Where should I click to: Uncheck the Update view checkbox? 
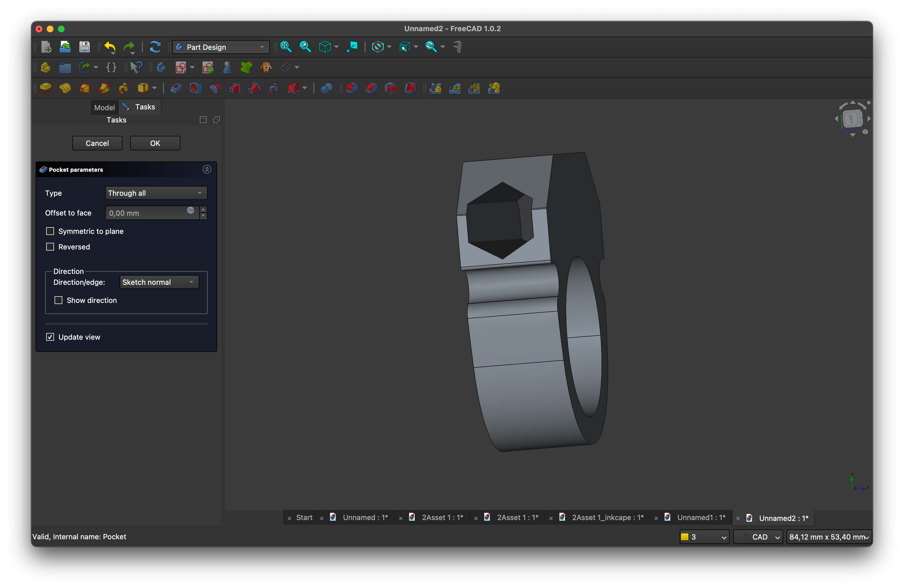[x=50, y=337]
